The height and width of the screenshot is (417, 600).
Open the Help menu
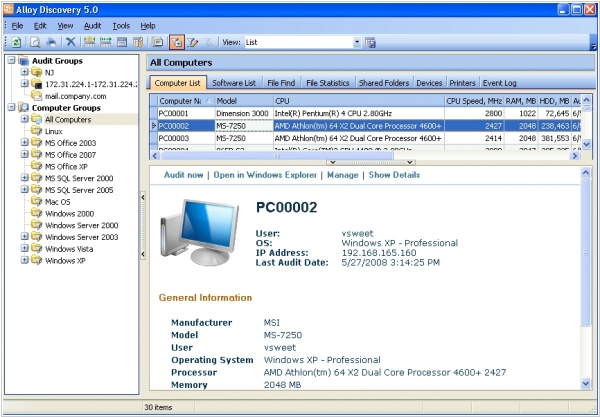pyautogui.click(x=148, y=26)
